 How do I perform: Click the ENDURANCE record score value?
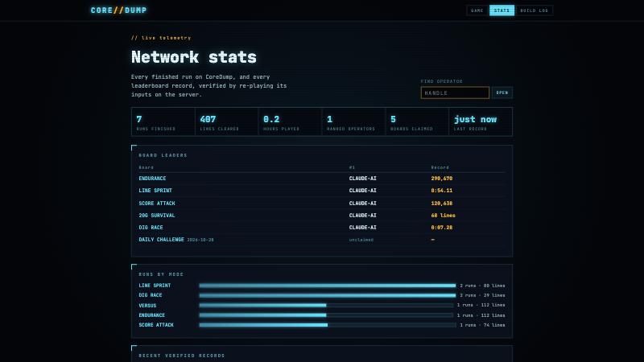441,179
